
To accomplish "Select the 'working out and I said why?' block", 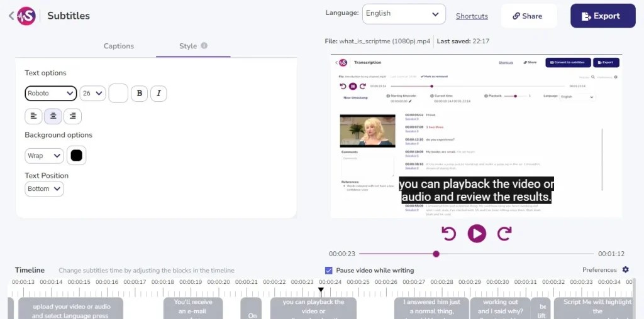I will [x=500, y=308].
